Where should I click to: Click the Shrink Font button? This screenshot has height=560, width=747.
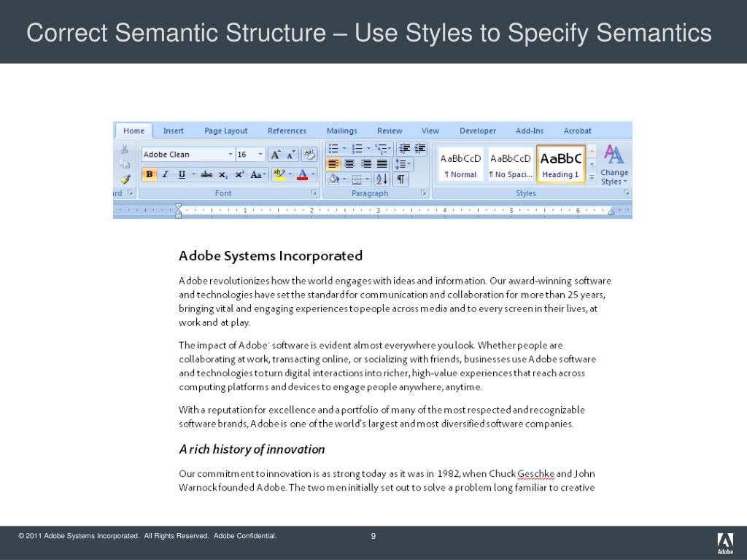point(290,155)
